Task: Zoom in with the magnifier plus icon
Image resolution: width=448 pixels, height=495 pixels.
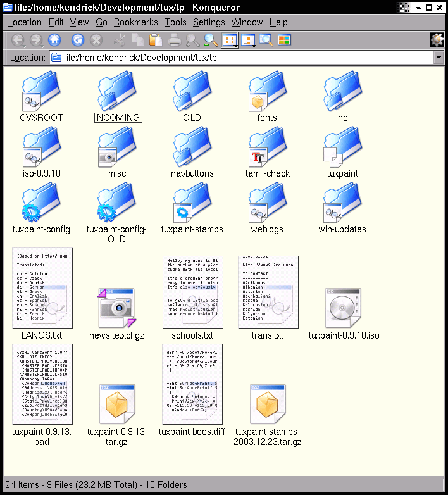Action: 192,40
